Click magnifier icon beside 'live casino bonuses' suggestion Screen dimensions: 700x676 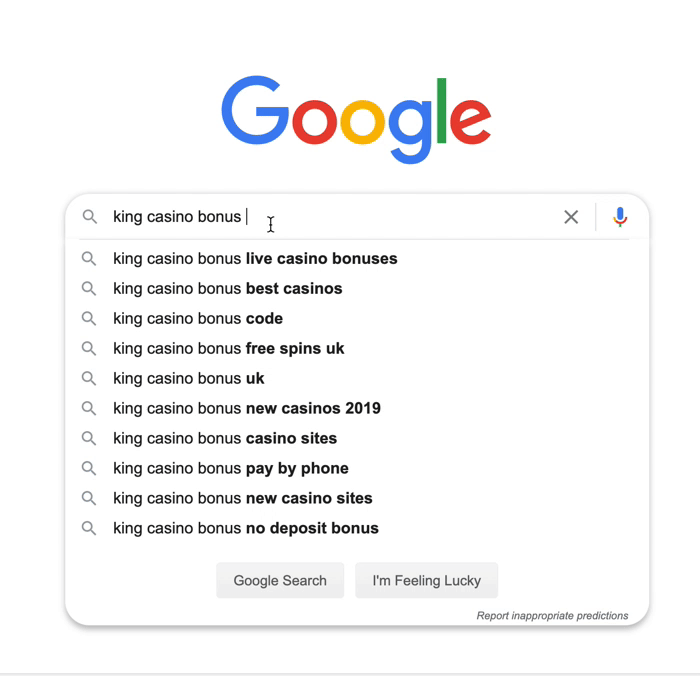tap(89, 259)
